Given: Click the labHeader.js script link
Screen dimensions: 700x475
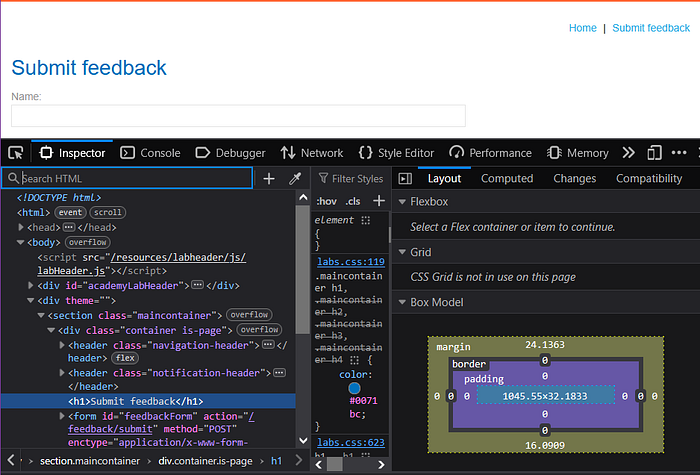Looking at the screenshot, I should point(71,271).
